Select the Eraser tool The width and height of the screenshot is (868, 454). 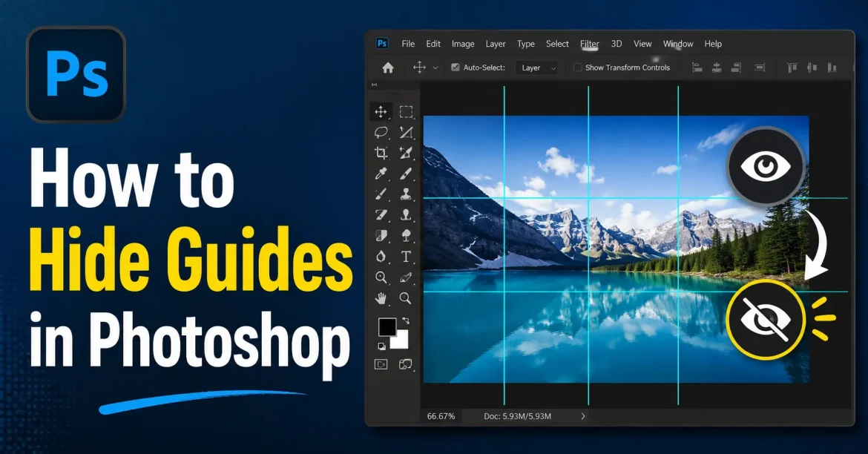click(x=381, y=215)
